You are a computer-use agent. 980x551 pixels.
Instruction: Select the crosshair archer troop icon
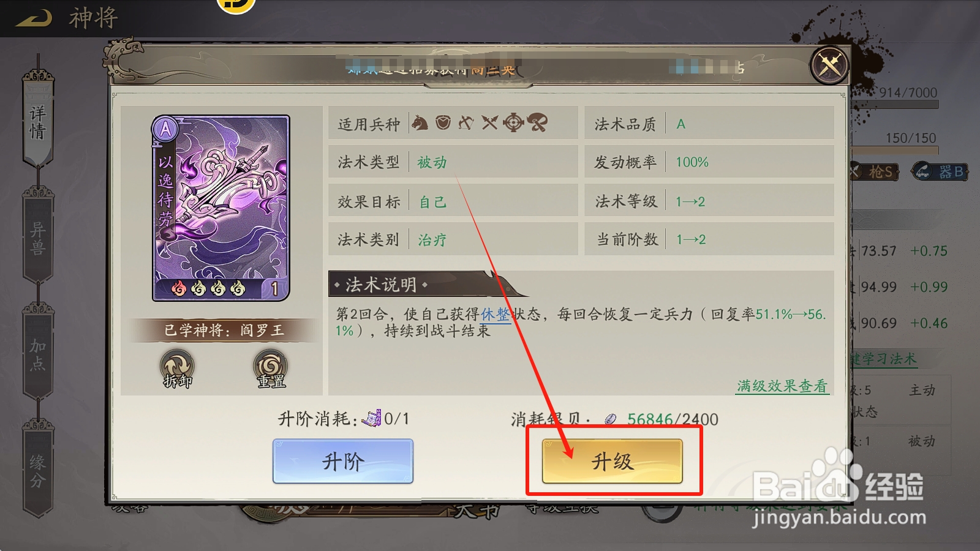(513, 123)
